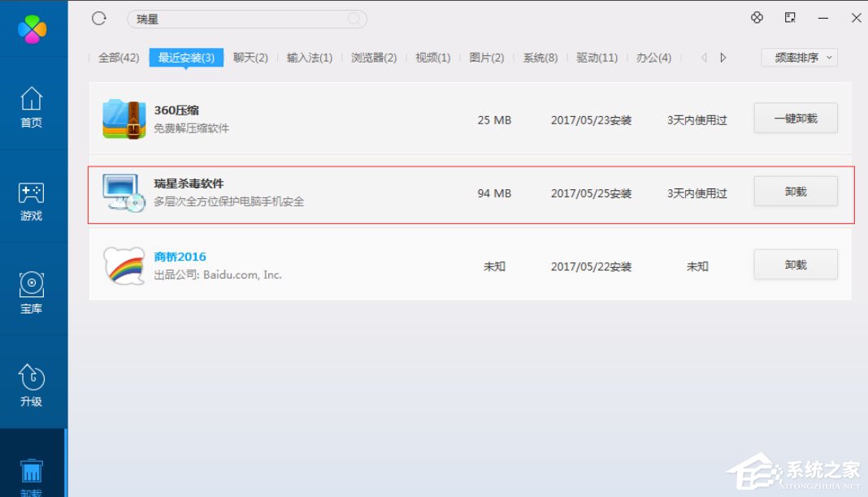Click 卸载 button for 瑞星杀毒软件

(795, 191)
